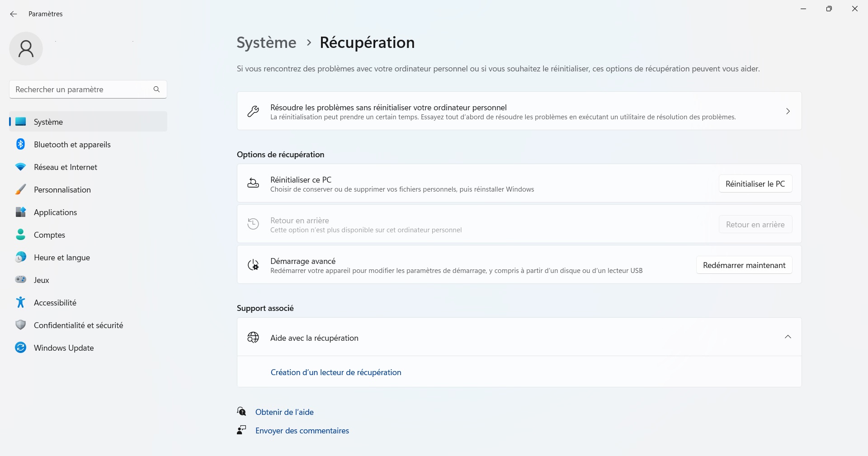Go to Réseau et Internet

88,167
